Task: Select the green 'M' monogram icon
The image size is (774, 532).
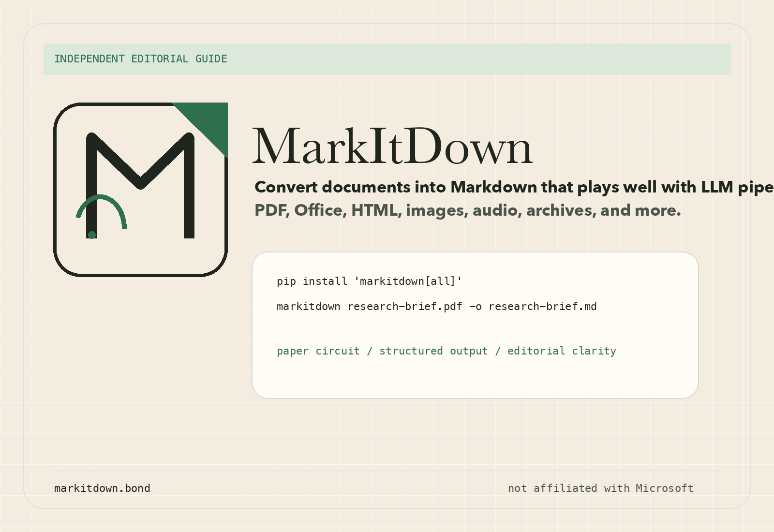Action: [140, 189]
